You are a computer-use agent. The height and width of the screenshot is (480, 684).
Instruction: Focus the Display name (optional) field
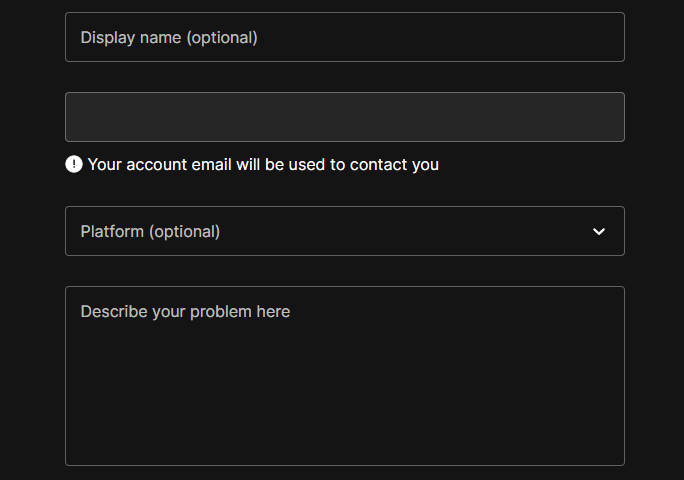pos(345,37)
